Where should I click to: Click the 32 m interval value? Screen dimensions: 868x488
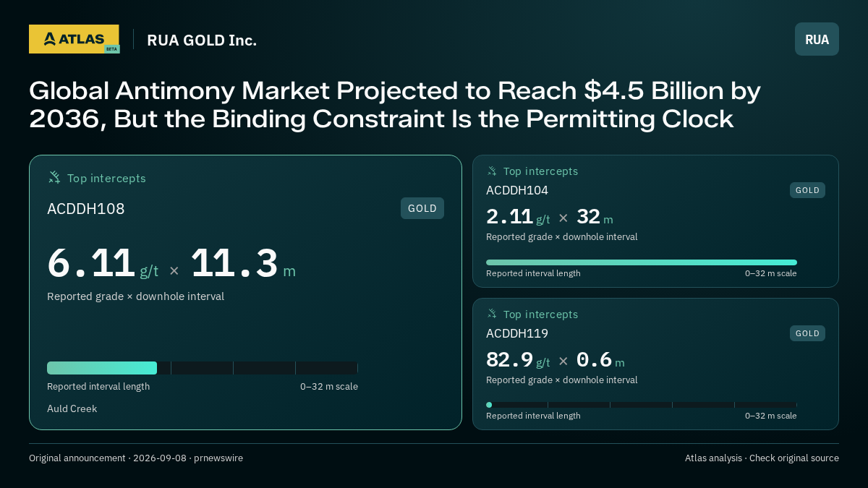pos(595,217)
